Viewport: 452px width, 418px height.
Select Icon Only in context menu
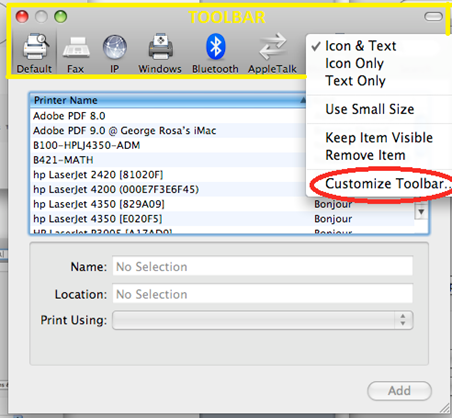[354, 63]
